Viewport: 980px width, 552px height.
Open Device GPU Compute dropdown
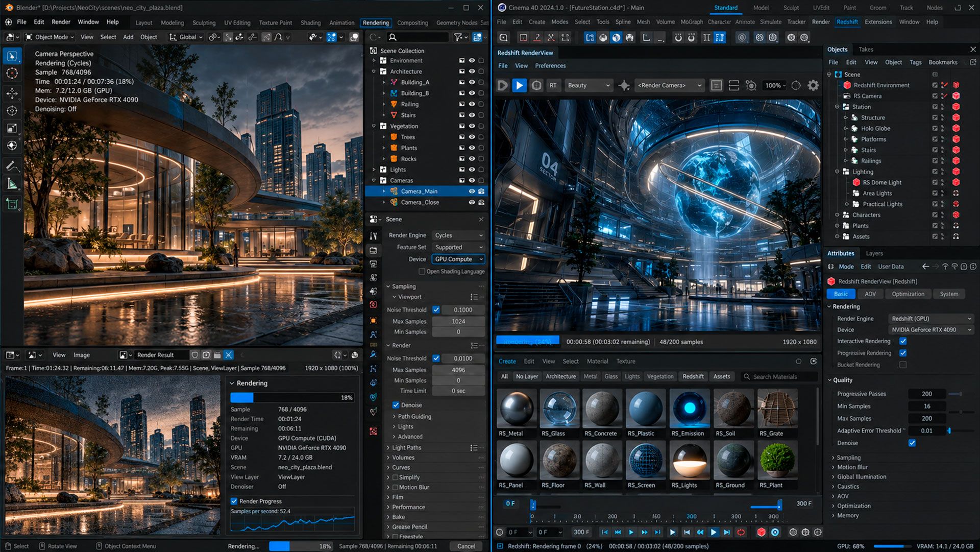[x=458, y=259]
